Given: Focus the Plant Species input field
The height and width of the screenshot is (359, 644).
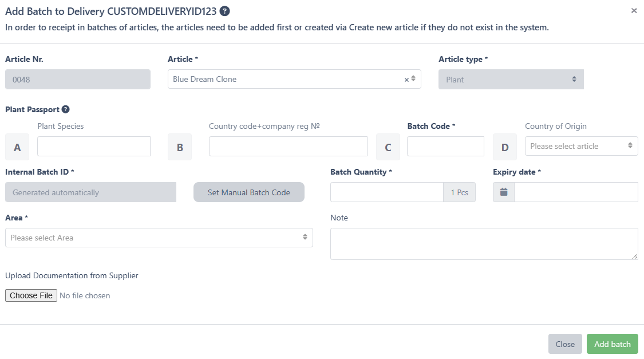Looking at the screenshot, I should coord(94,147).
